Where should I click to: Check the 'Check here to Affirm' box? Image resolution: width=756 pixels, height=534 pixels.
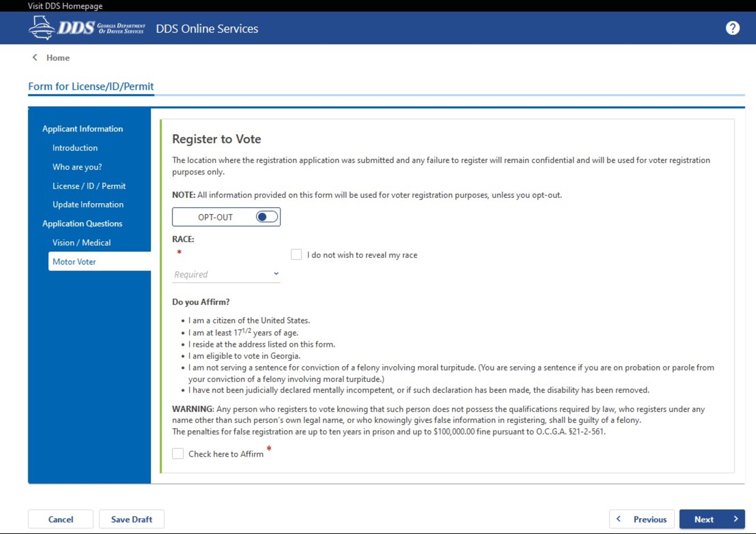tap(178, 453)
